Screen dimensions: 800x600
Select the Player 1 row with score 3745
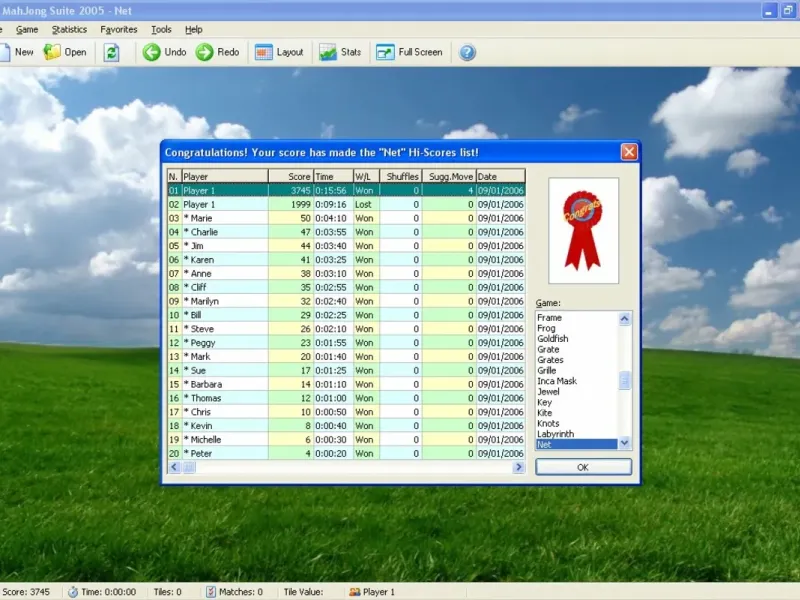346,190
